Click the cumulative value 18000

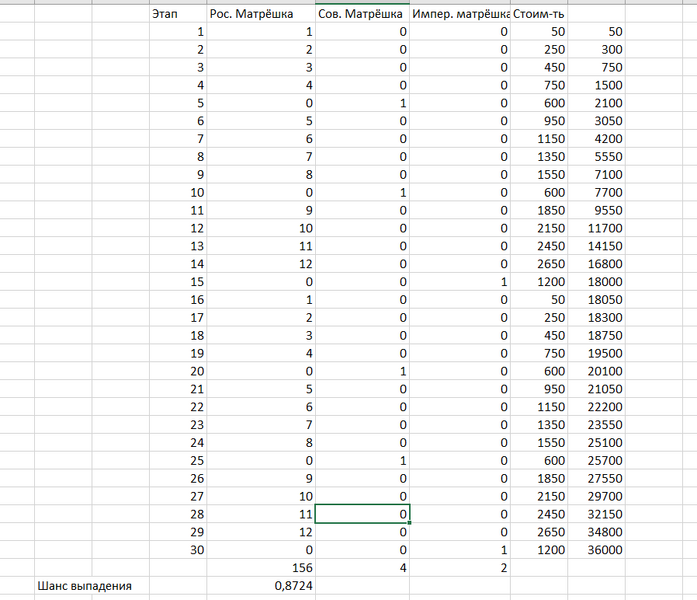click(x=596, y=282)
